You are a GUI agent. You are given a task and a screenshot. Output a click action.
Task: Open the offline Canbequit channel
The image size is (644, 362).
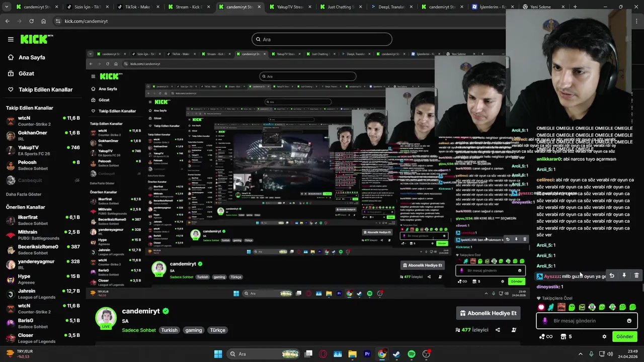pyautogui.click(x=43, y=180)
